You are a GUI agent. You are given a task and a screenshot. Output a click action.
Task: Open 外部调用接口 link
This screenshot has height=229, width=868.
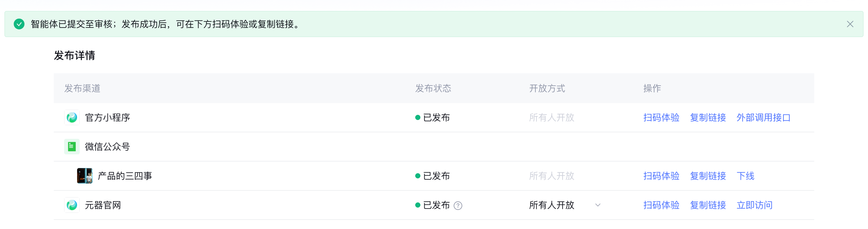point(763,117)
